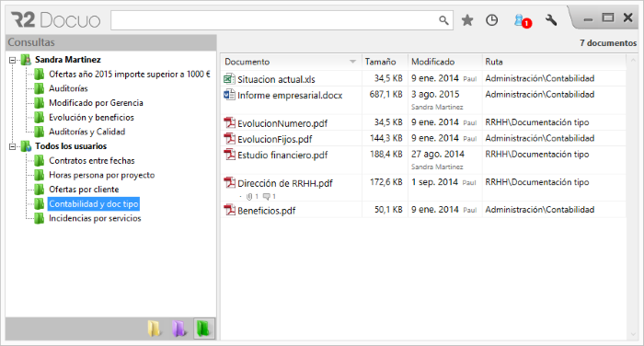Select the file EvolucionFijos.pdf
The height and width of the screenshot is (346, 644).
pyautogui.click(x=274, y=139)
